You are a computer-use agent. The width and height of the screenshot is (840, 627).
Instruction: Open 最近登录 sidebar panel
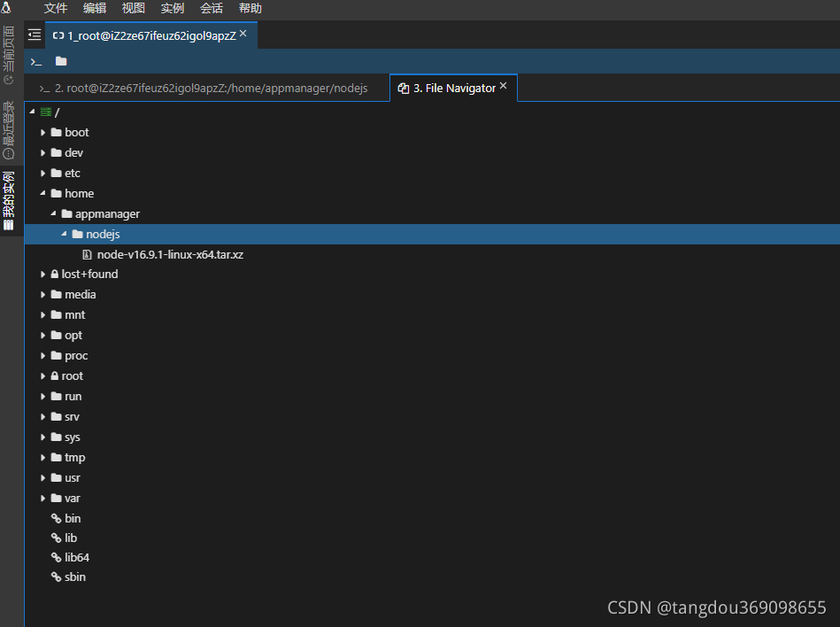point(9,130)
